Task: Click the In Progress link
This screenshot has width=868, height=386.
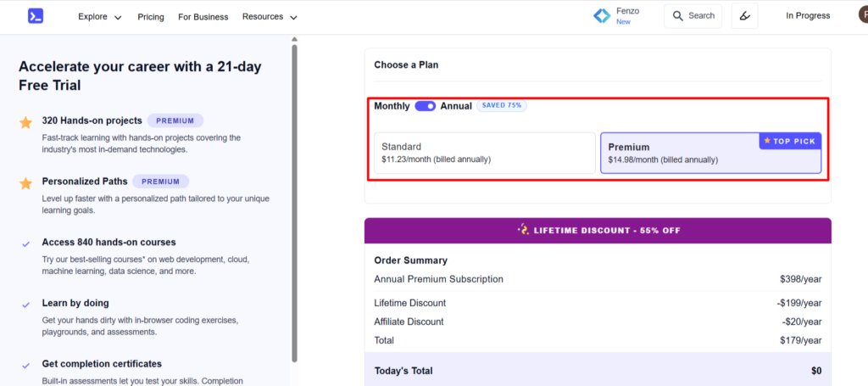Action: 808,16
